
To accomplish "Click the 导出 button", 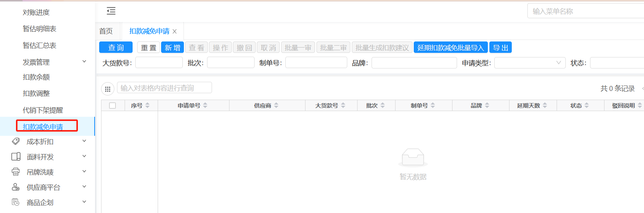I will pos(500,48).
